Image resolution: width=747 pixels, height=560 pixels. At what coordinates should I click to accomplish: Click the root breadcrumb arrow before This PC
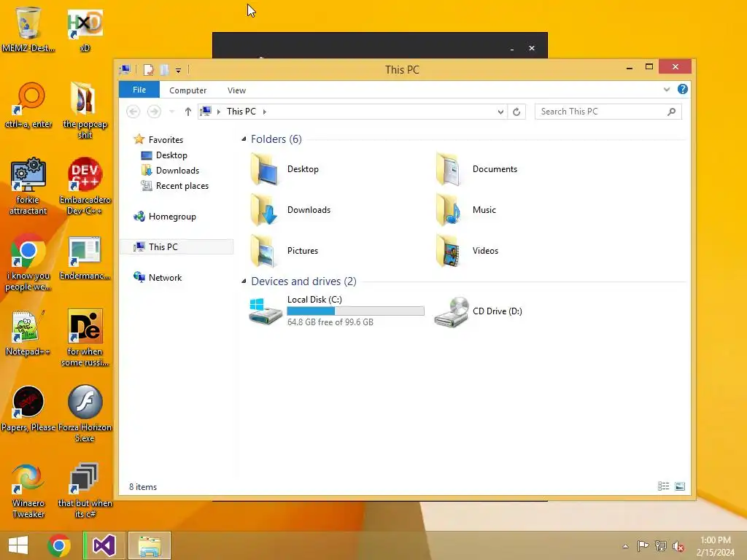tap(219, 112)
